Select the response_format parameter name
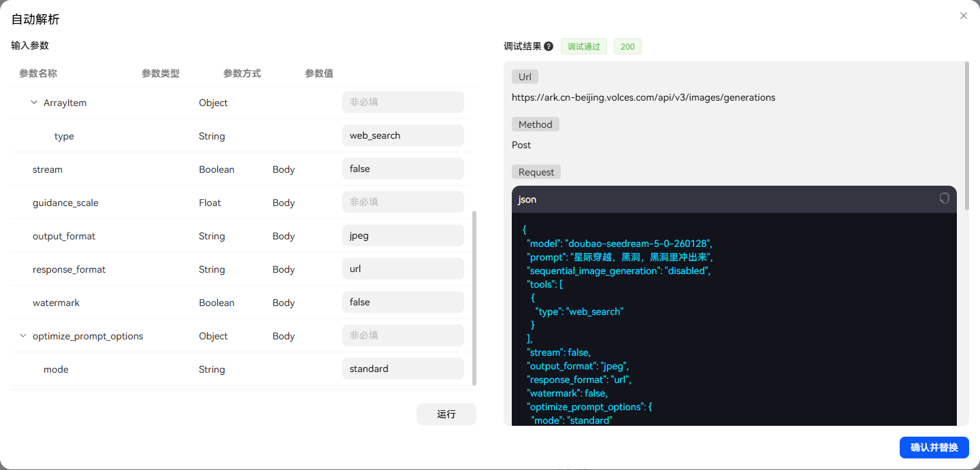This screenshot has width=980, height=470. point(69,269)
